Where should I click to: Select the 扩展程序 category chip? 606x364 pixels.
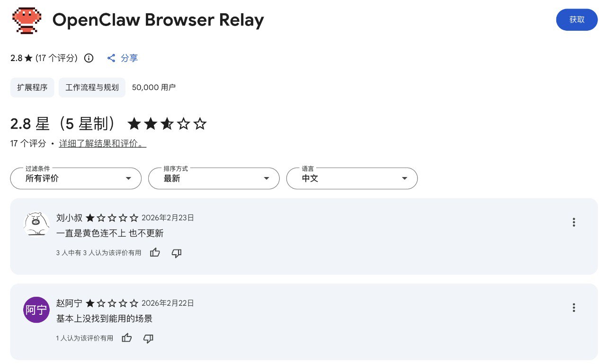point(32,88)
